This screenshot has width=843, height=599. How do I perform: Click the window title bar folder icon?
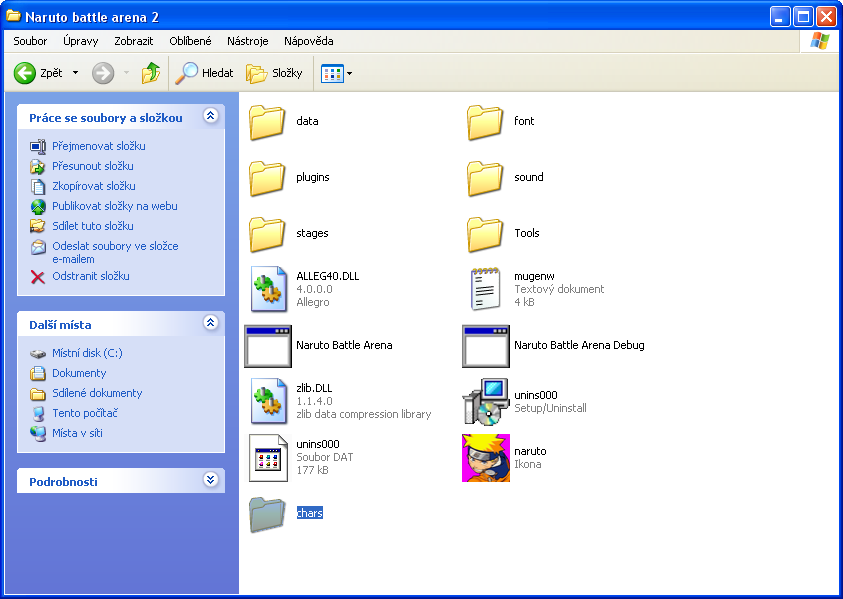click(x=13, y=16)
